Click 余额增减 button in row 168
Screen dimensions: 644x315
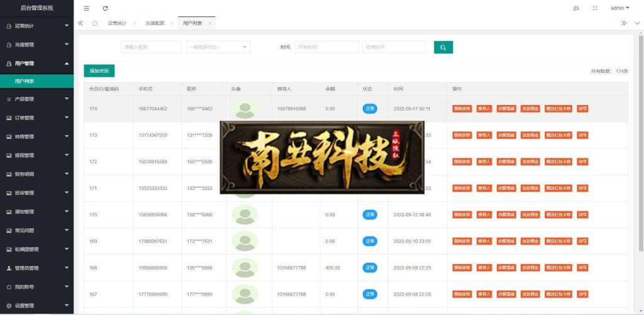(506, 268)
